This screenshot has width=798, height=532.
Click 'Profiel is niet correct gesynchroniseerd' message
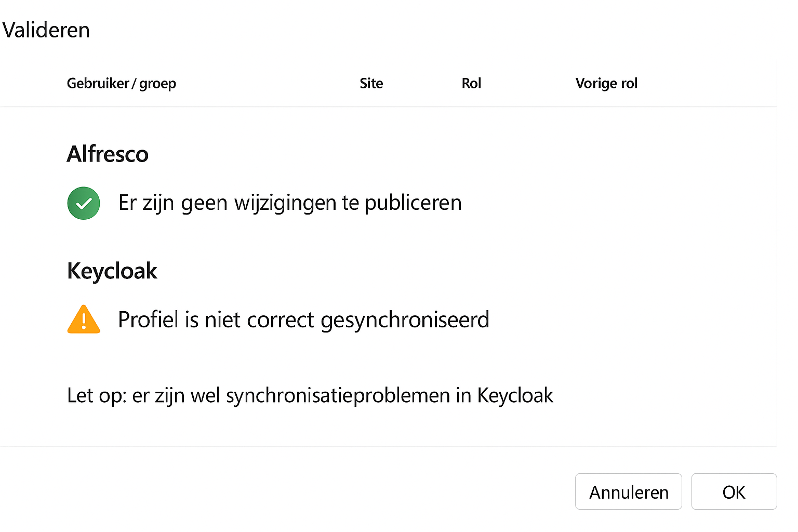303,320
